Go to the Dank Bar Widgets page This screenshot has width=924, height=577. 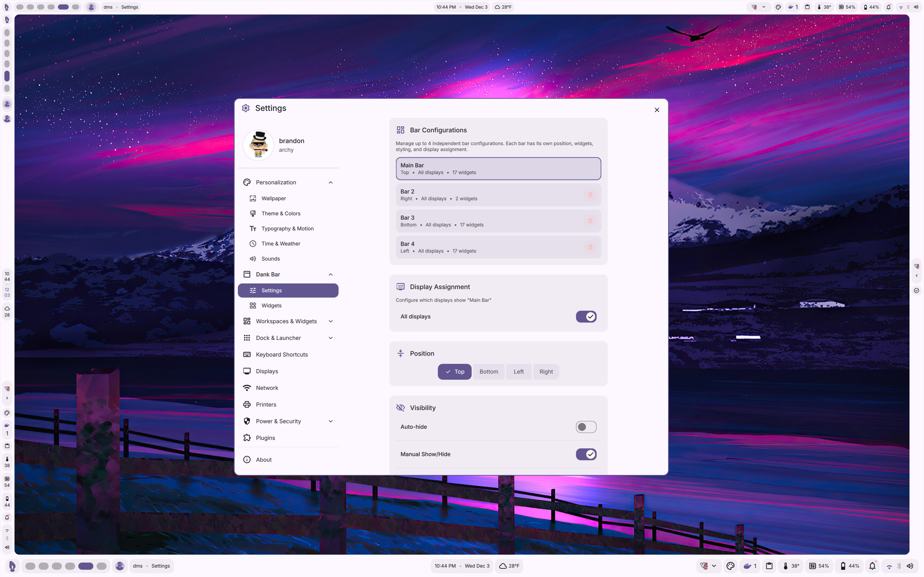(271, 306)
